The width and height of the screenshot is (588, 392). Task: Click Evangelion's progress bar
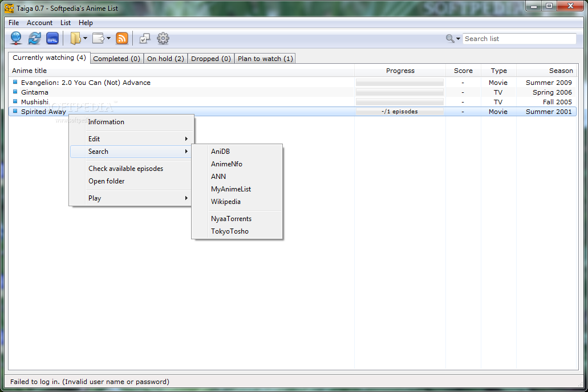pyautogui.click(x=400, y=83)
